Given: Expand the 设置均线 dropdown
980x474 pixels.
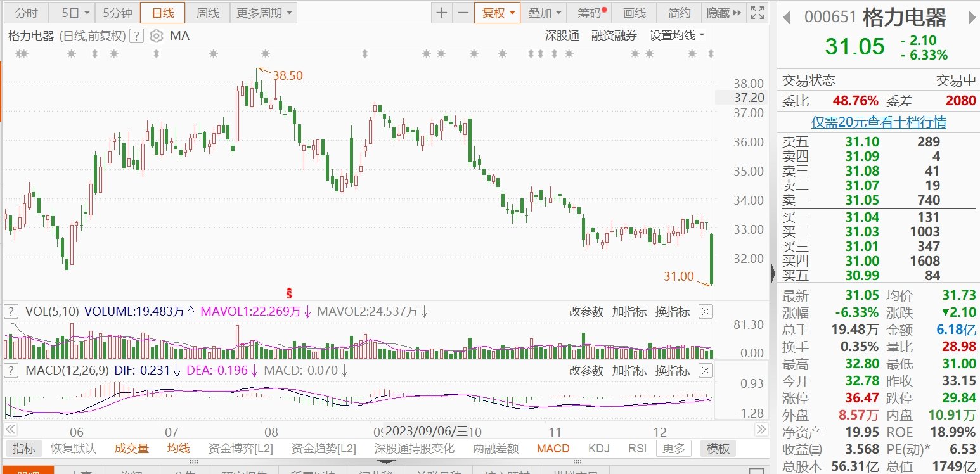Looking at the screenshot, I should 677,35.
